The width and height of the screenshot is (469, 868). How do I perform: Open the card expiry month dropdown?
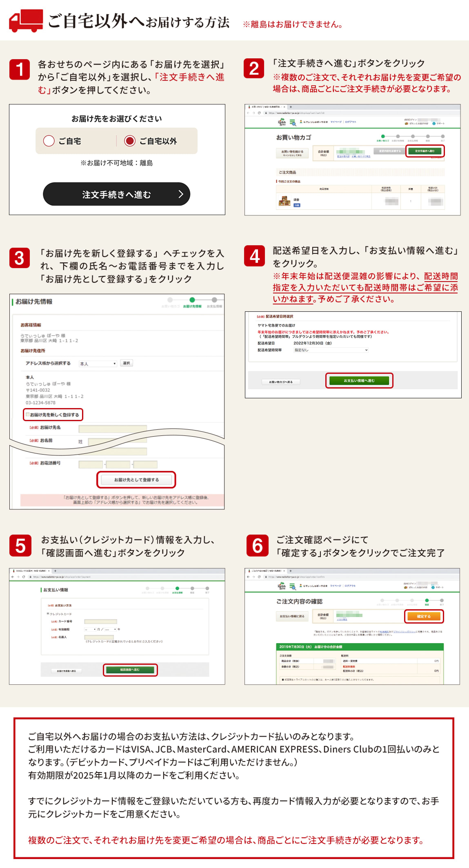(90, 629)
